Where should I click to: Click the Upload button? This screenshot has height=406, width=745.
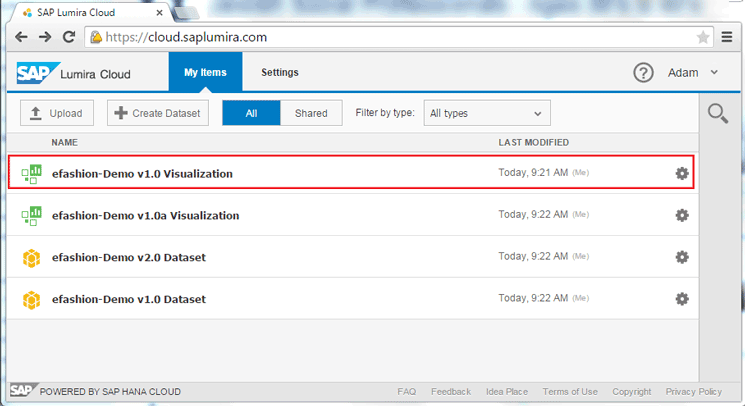pyautogui.click(x=57, y=113)
